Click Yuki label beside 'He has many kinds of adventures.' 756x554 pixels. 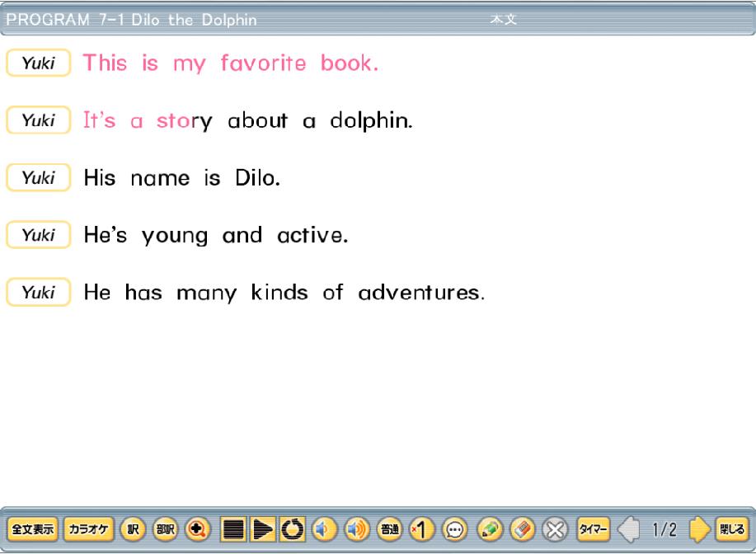click(39, 292)
